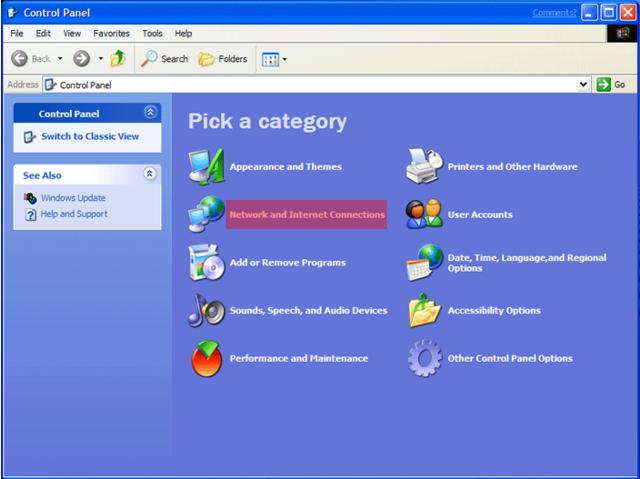Open the Performance and Maintenance pie chart icon

(x=207, y=359)
